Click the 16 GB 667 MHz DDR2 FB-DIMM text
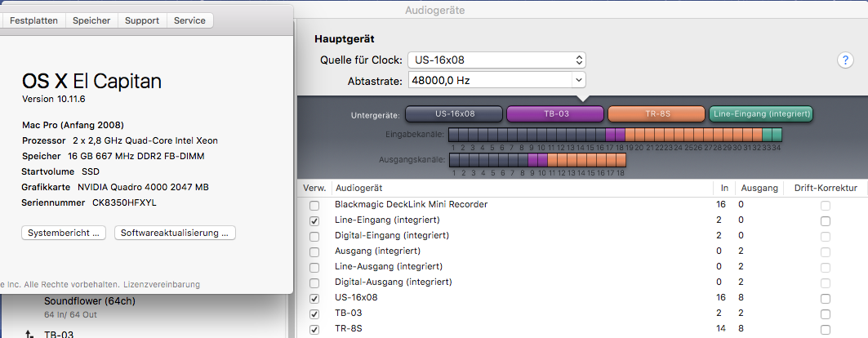This screenshot has height=338, width=868. (136, 156)
